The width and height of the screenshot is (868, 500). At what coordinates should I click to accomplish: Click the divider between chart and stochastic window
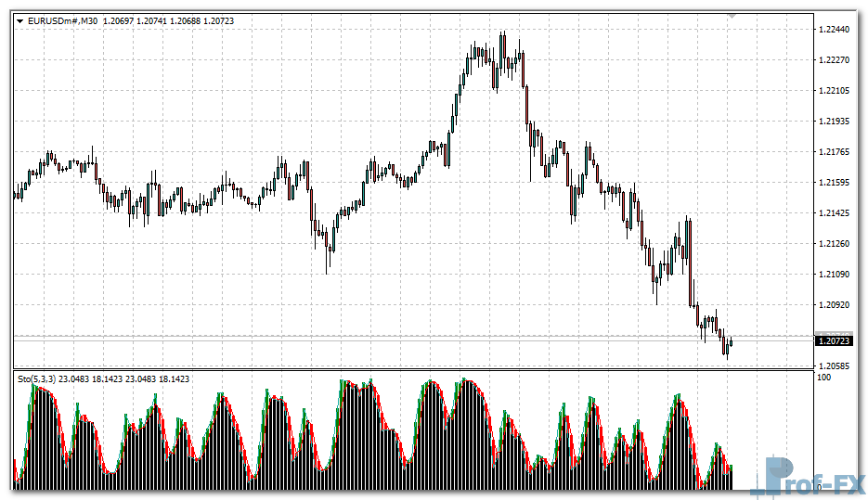(x=413, y=370)
